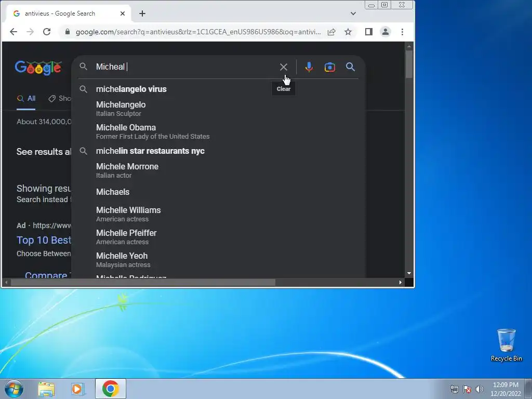Image resolution: width=532 pixels, height=399 pixels.
Task: Click the vertical scrollbar thumb
Action: tap(409, 64)
